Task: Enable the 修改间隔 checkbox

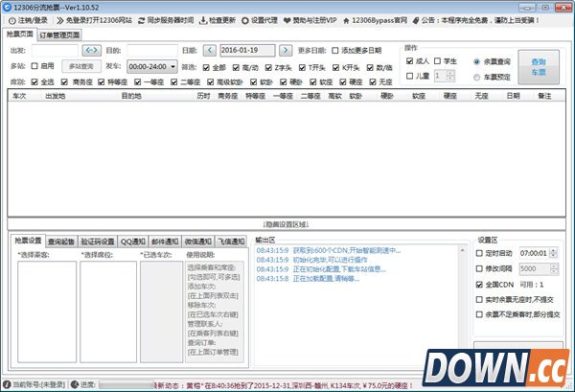Action: coord(479,268)
